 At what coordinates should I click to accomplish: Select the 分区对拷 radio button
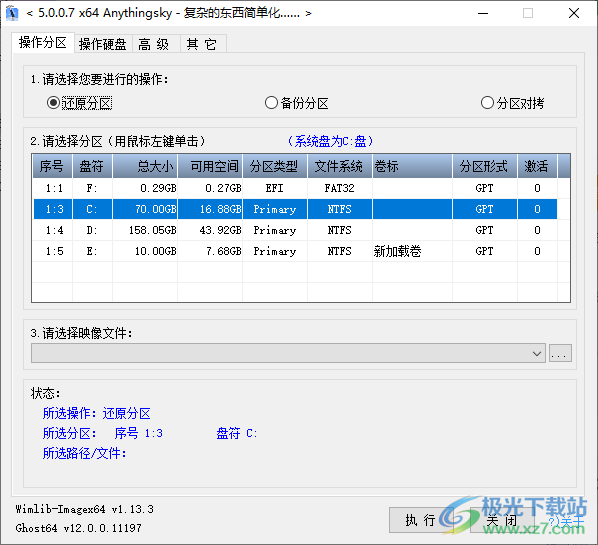(512, 103)
